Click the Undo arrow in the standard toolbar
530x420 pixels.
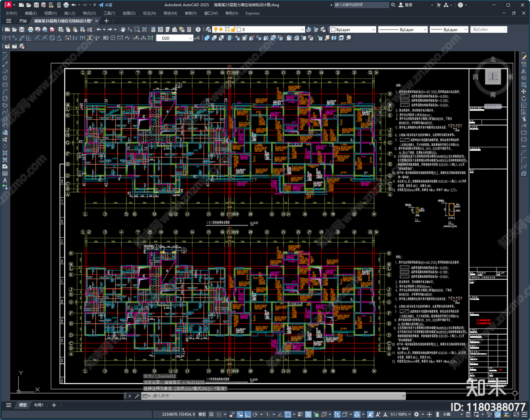(x=99, y=29)
